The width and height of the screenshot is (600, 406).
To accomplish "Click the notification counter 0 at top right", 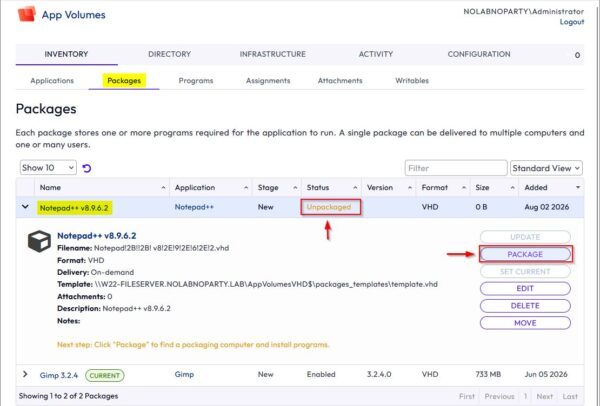I will click(577, 55).
